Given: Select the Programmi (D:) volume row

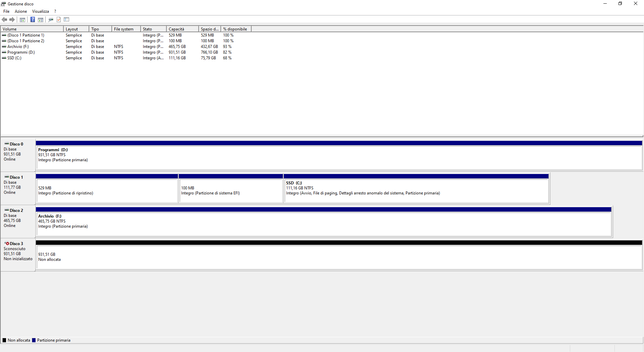Looking at the screenshot, I should [x=126, y=52].
